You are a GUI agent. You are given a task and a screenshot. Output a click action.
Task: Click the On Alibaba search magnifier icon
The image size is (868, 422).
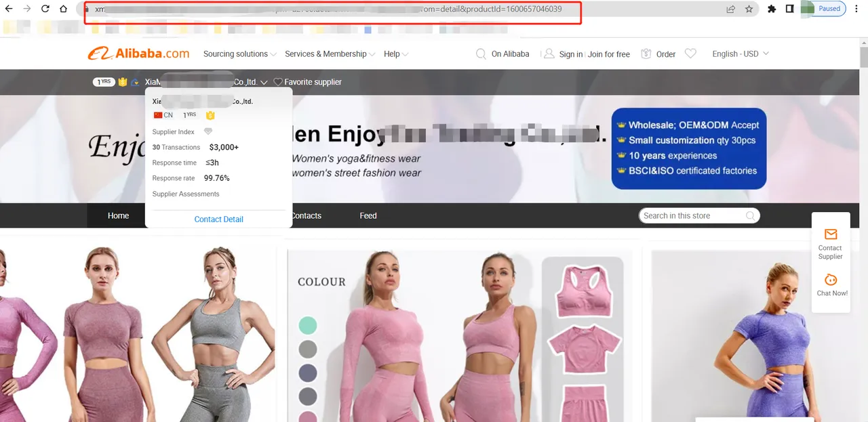[x=481, y=54]
